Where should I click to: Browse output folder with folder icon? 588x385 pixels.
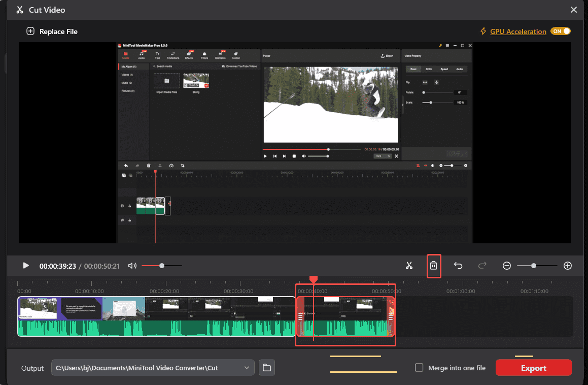(x=267, y=368)
